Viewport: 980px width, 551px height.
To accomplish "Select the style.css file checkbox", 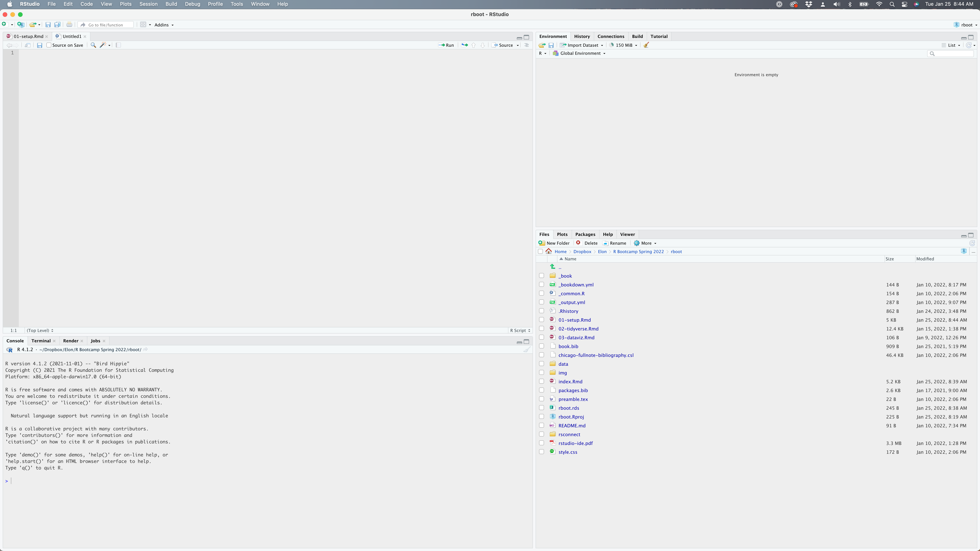I will (541, 452).
